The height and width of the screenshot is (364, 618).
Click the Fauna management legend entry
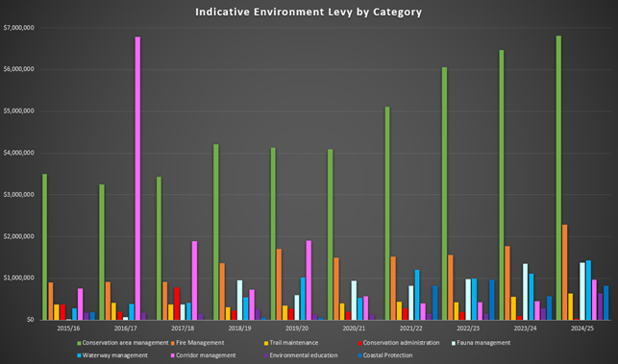pos(481,343)
